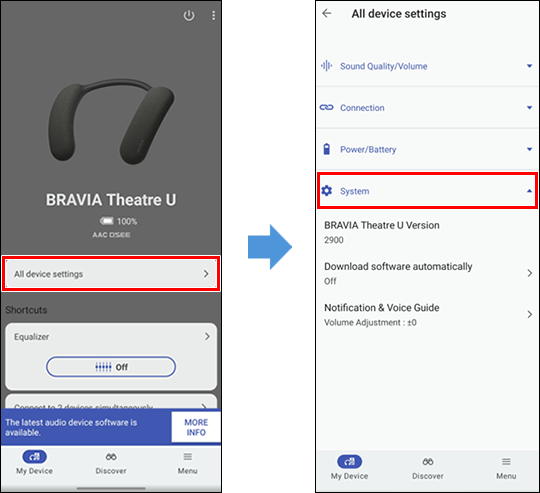Select Discover tab in left screen
The height and width of the screenshot is (493, 540).
[111, 462]
